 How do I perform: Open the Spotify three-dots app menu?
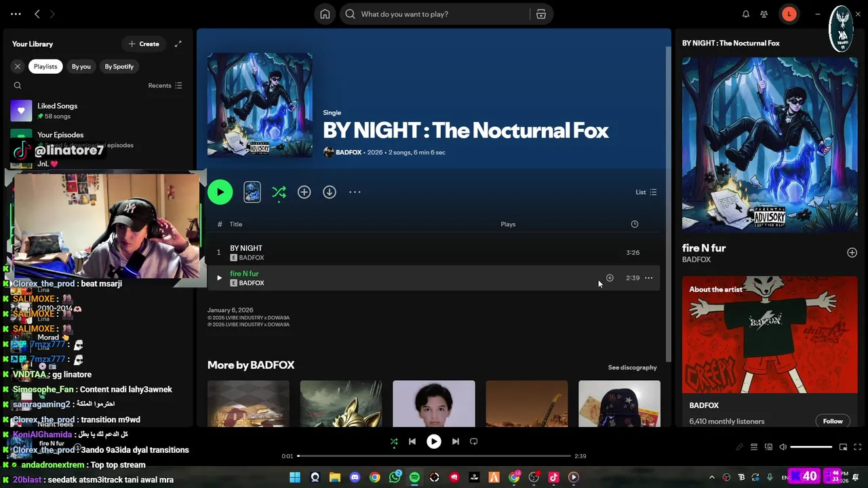(x=16, y=14)
